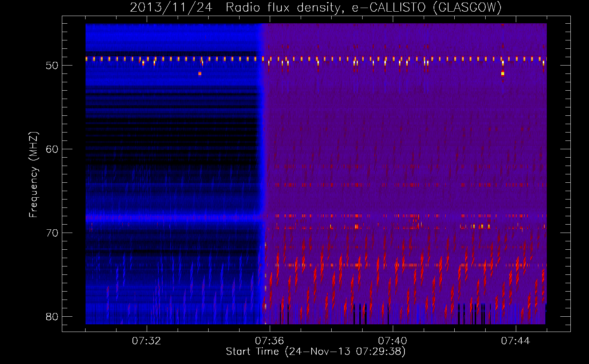The image size is (589, 364).
Task: Click the 60 MHz frequency tick label
Action: pos(52,149)
